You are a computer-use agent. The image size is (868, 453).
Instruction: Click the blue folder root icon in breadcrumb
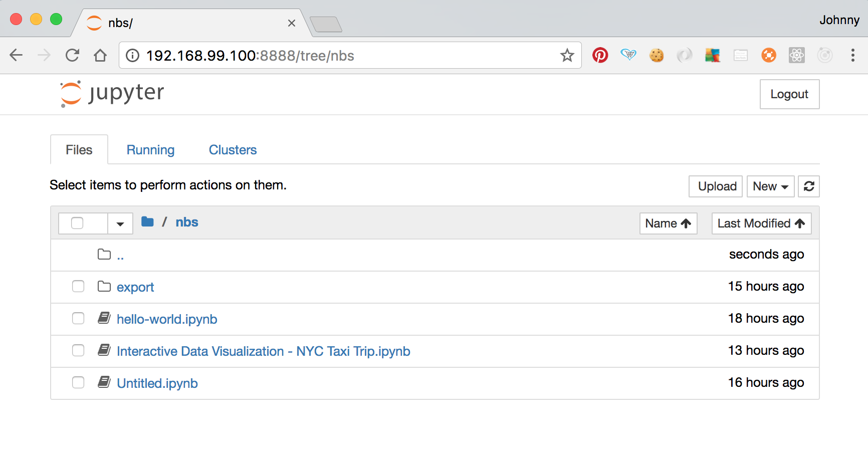point(147,221)
